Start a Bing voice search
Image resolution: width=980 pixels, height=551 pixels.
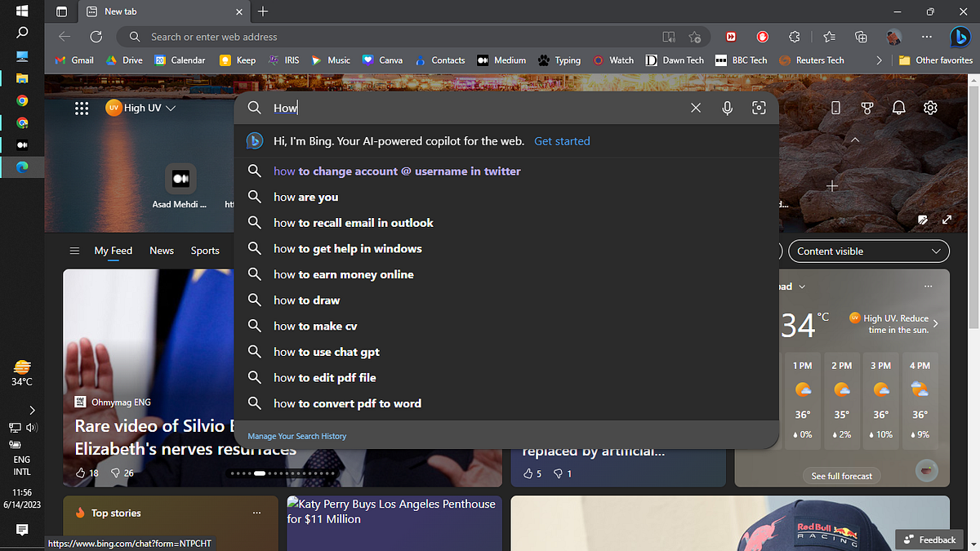(x=727, y=107)
